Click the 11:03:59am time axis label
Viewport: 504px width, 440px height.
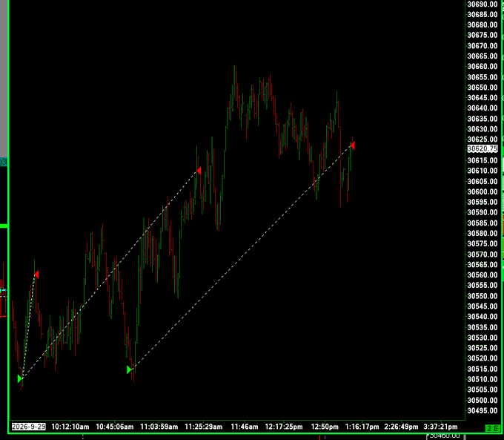159,427
